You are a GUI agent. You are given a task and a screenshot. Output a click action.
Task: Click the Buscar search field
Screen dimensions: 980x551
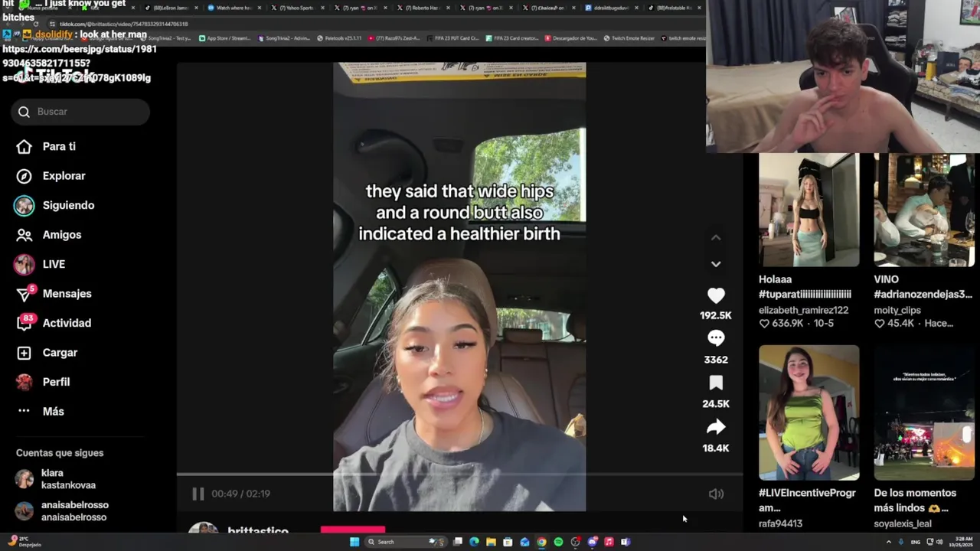tap(80, 112)
